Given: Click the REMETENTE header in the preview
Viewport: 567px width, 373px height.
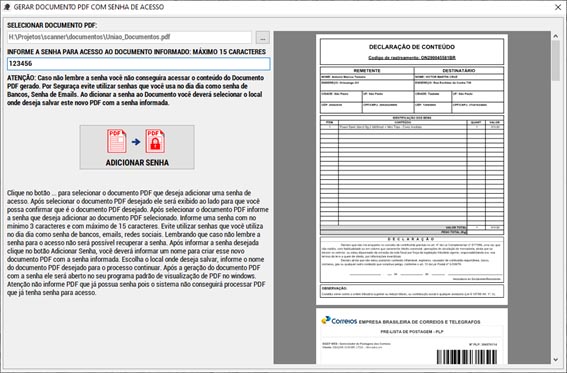Looking at the screenshot, I should pos(367,70).
